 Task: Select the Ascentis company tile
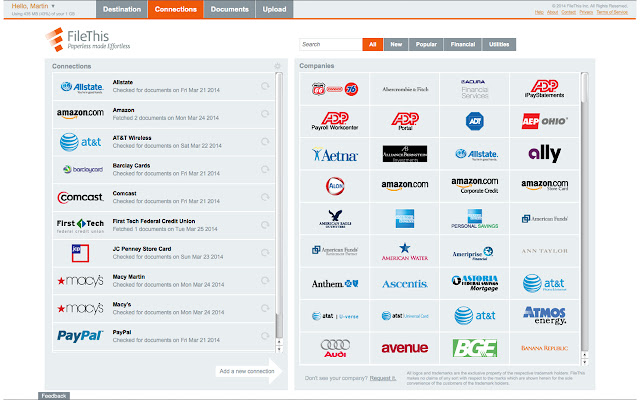point(405,283)
